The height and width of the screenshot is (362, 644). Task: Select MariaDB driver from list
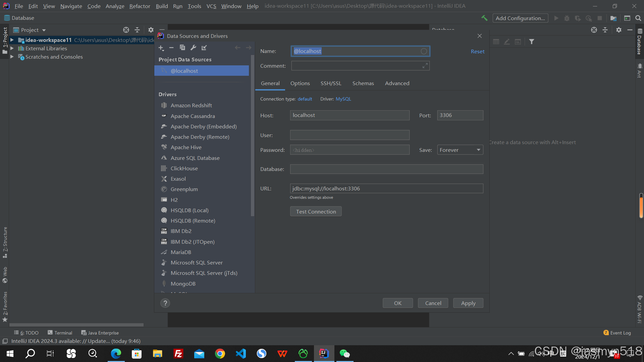coord(181,252)
